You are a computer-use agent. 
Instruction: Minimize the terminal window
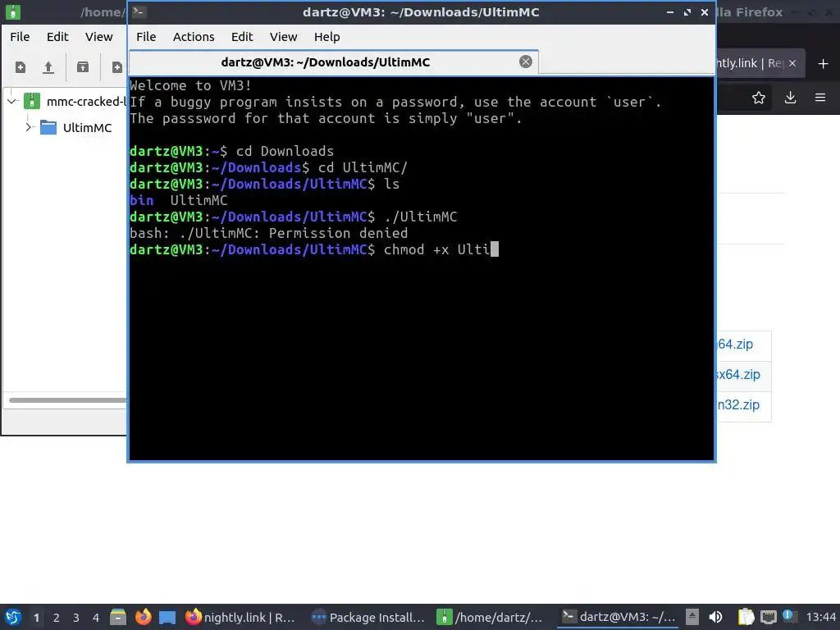670,12
